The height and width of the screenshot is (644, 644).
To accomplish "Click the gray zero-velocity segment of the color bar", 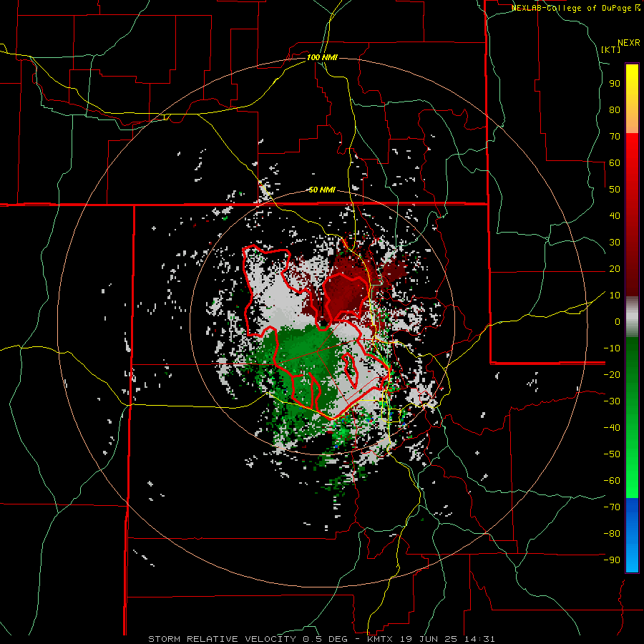I will coord(632,317).
